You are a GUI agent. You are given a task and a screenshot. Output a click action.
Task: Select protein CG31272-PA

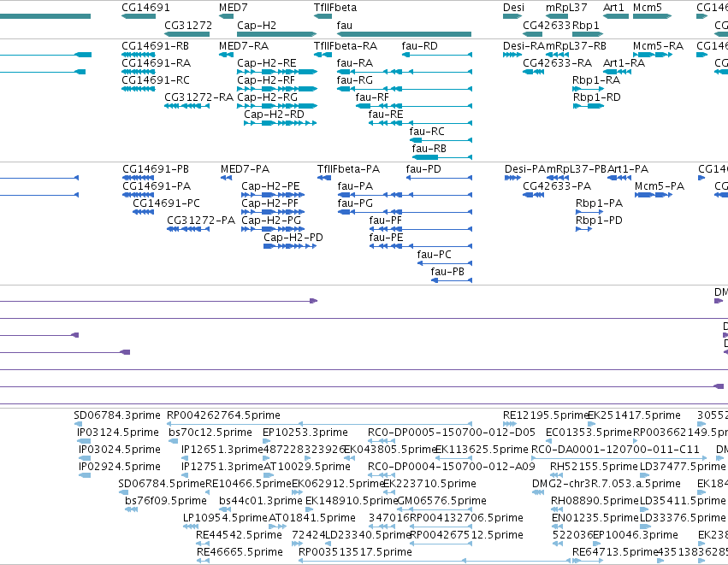click(x=188, y=229)
